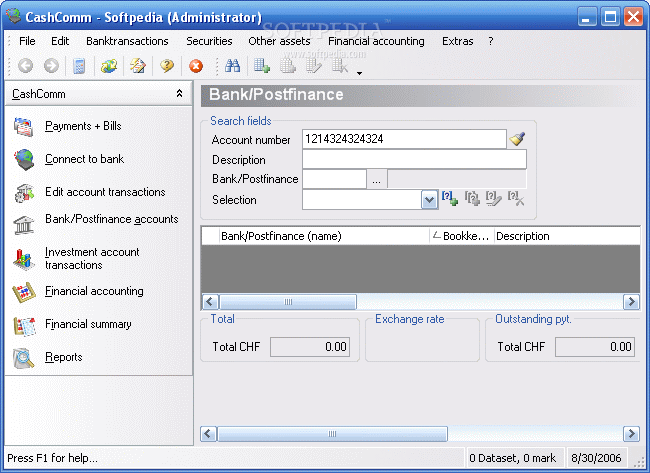
Task: Click the bottom panel horizontal scrollbar thumb
Action: click(x=332, y=434)
